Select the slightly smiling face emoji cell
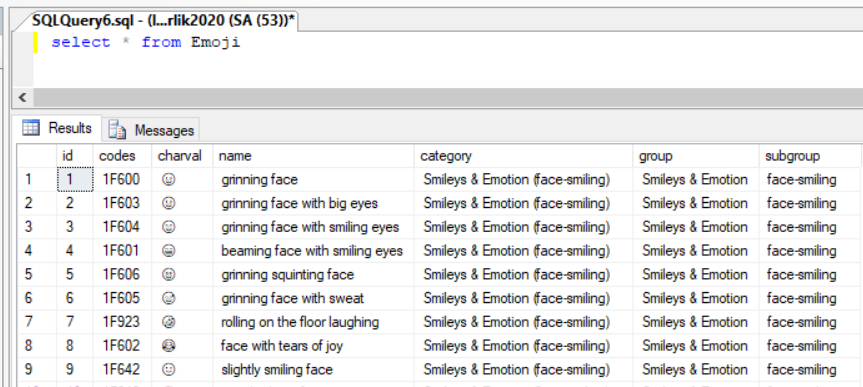This screenshot has width=863, height=387. (182, 369)
